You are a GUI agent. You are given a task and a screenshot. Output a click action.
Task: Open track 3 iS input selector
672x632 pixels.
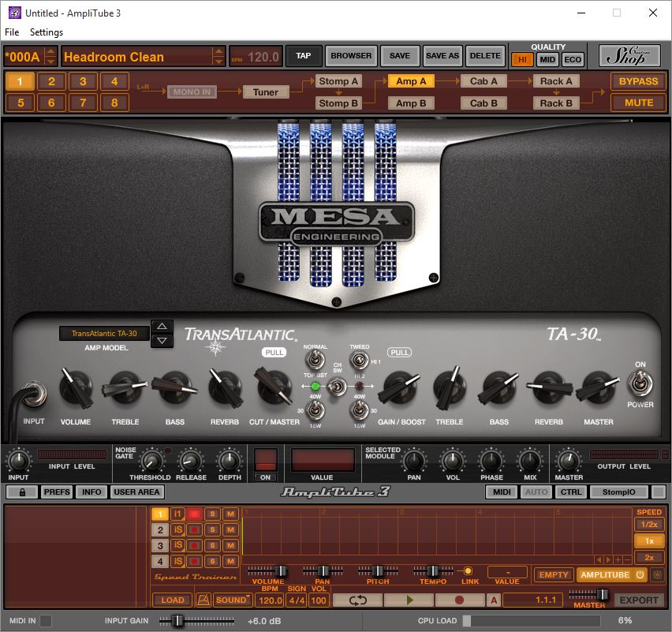[x=177, y=545]
